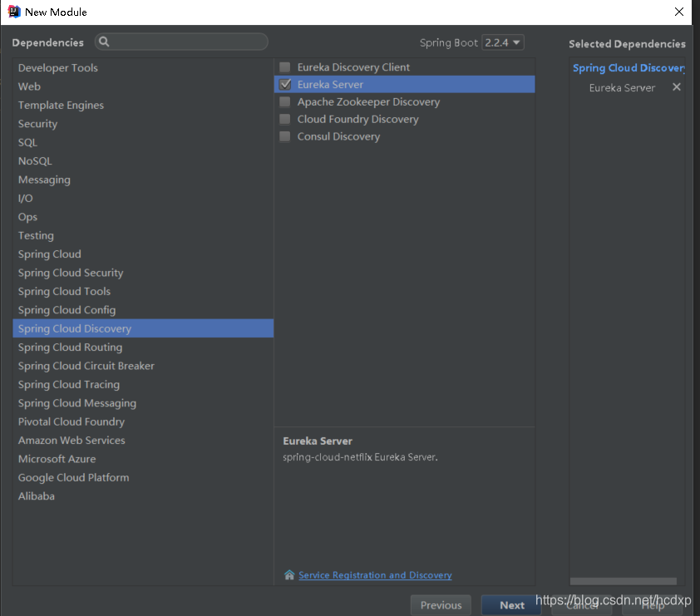Tick Apache Zookeeper Discovery checkbox
Viewport: 700px width, 616px height.
click(x=285, y=101)
